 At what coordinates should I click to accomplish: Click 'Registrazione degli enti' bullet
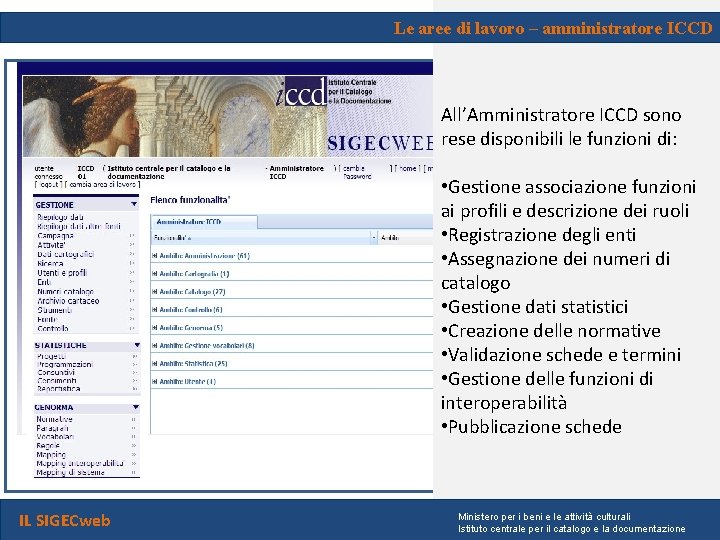coord(538,235)
